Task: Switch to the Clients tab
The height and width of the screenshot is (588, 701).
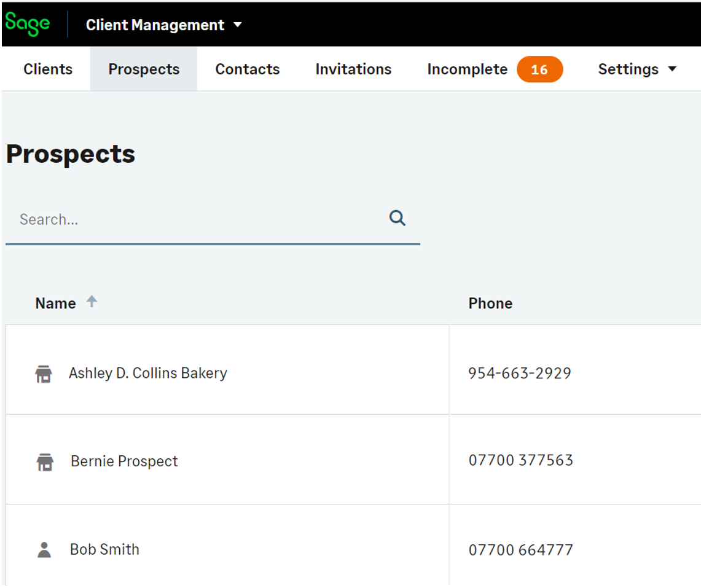Action: (x=48, y=69)
